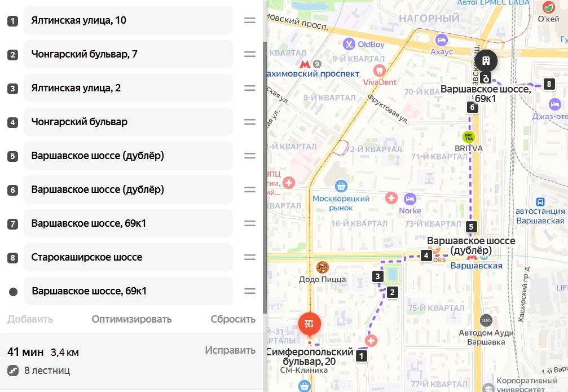Click the Нахимовский проспект metro icon
The width and height of the screenshot is (568, 392).
pos(305,64)
